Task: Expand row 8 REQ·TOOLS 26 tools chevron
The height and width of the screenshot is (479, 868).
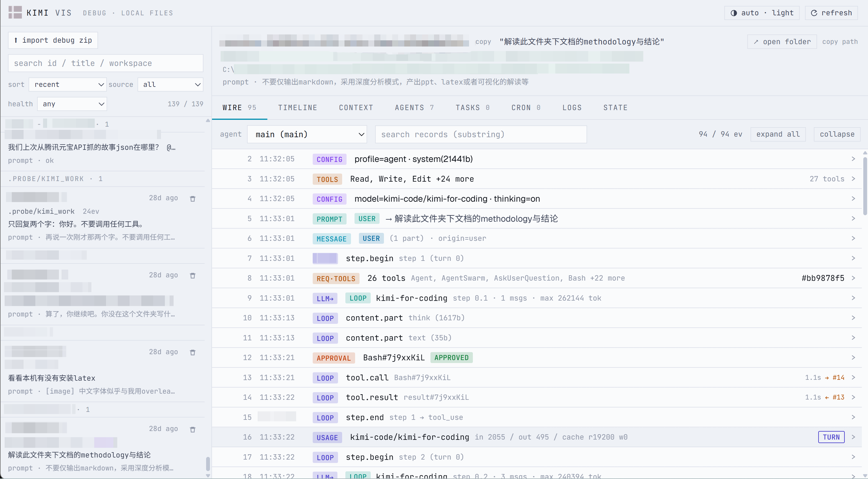Action: coord(853,278)
